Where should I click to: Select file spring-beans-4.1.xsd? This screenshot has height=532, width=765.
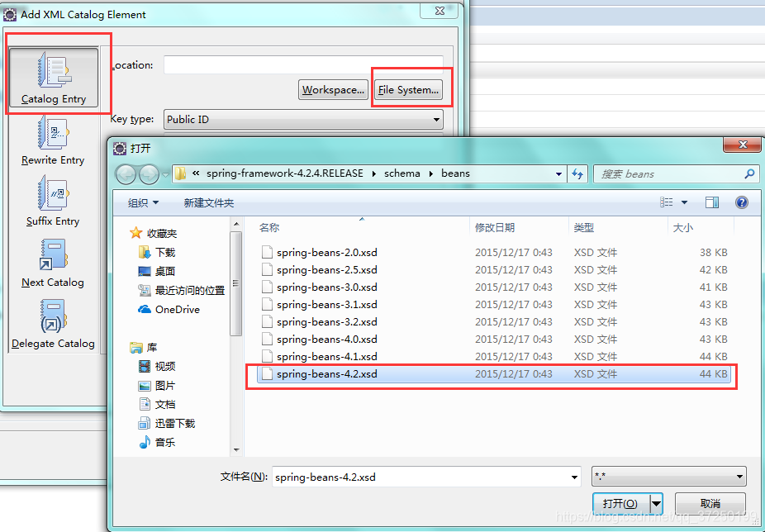(x=494, y=356)
